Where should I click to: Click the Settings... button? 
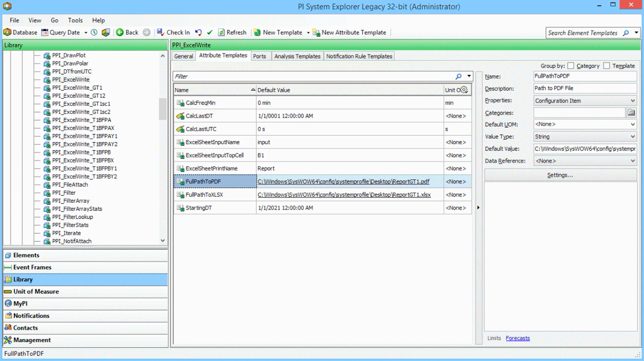point(560,175)
